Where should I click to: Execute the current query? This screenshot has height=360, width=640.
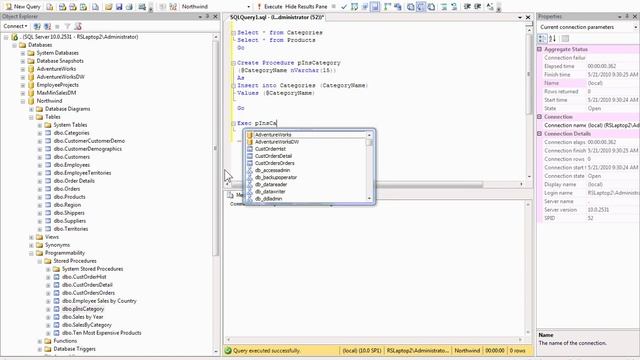(269, 7)
